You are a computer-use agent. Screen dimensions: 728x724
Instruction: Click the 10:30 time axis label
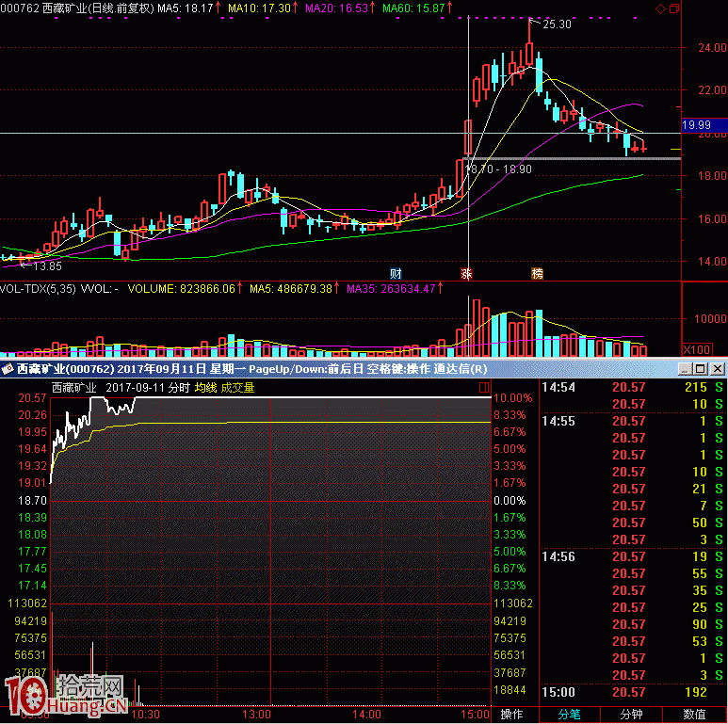pyautogui.click(x=145, y=715)
